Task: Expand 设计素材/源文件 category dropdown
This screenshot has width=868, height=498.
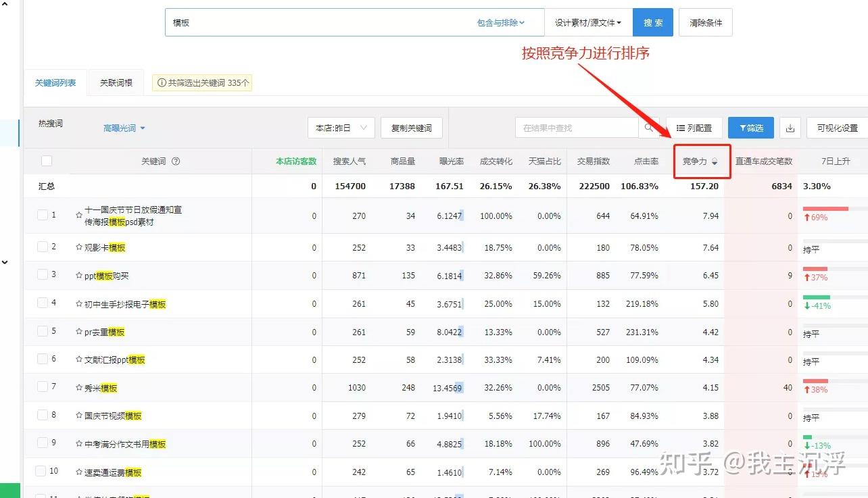Action: [x=587, y=23]
